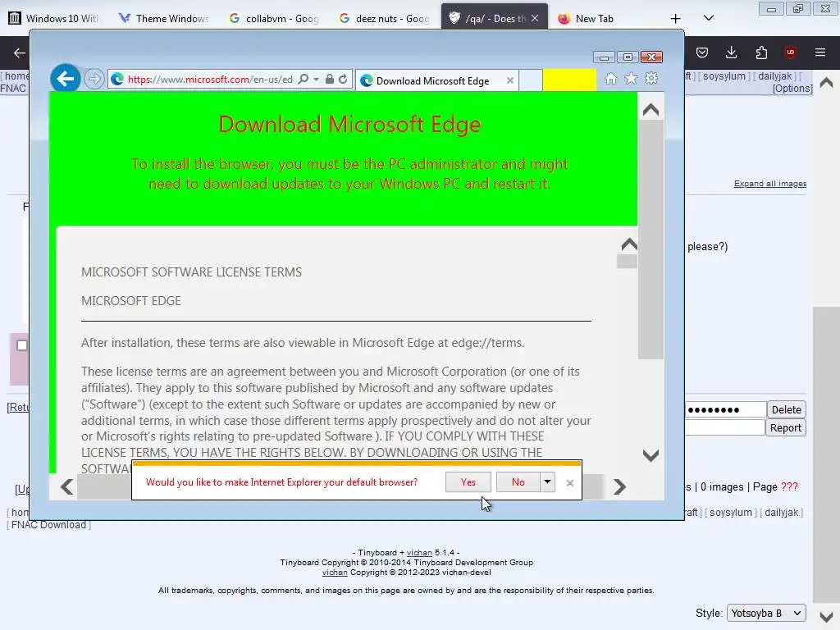Click Delete button for post
This screenshot has height=630, width=840.
(x=787, y=410)
